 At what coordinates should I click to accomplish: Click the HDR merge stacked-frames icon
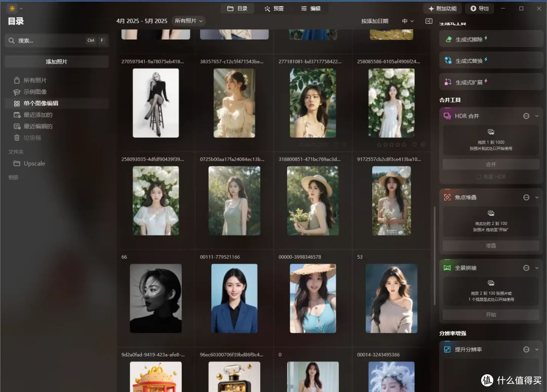pos(447,116)
